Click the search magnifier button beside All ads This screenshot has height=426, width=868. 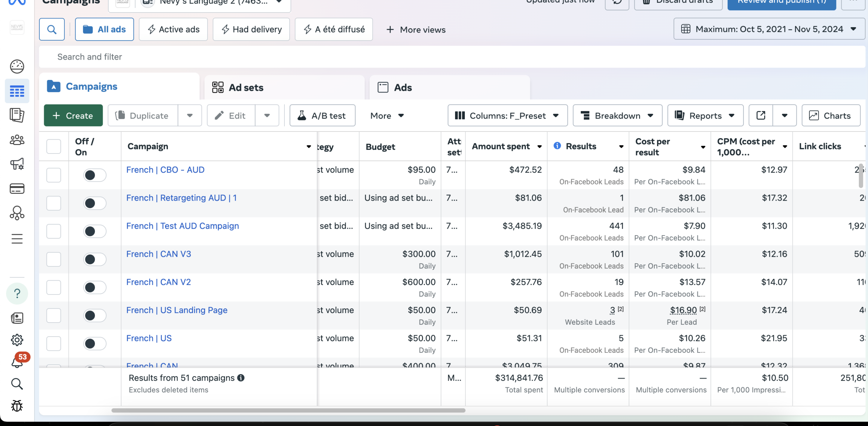coord(52,29)
